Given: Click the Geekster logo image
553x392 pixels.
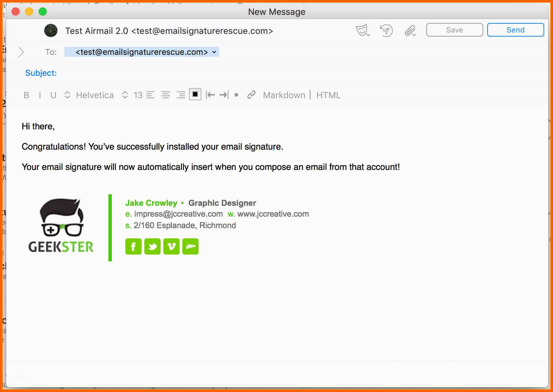Looking at the screenshot, I should coord(61,226).
